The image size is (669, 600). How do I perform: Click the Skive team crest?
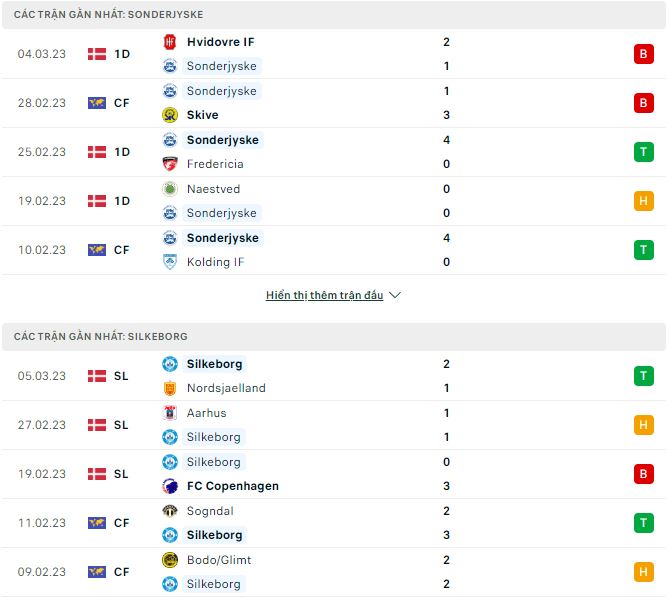click(x=169, y=115)
